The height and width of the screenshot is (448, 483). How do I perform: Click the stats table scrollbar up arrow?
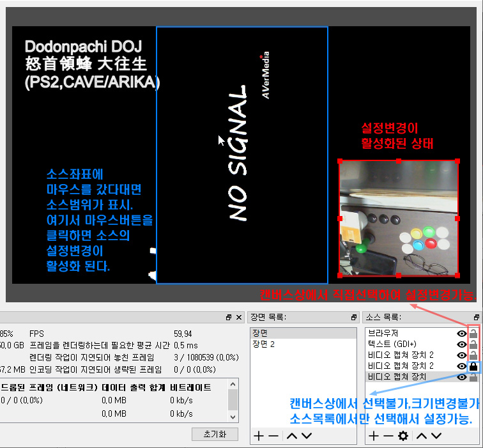[233, 384]
